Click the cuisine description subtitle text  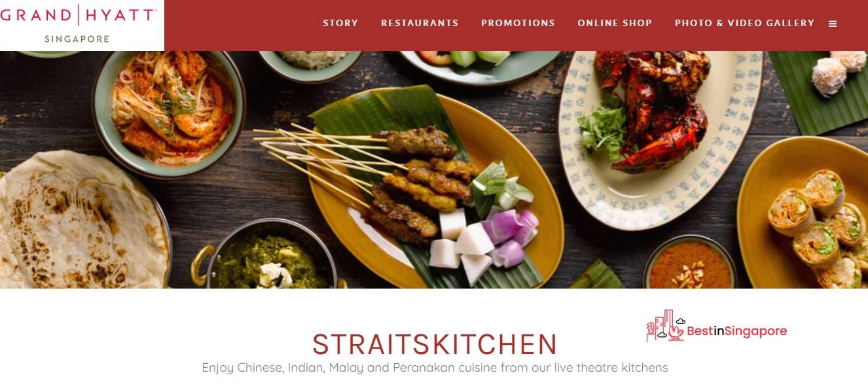tap(435, 368)
